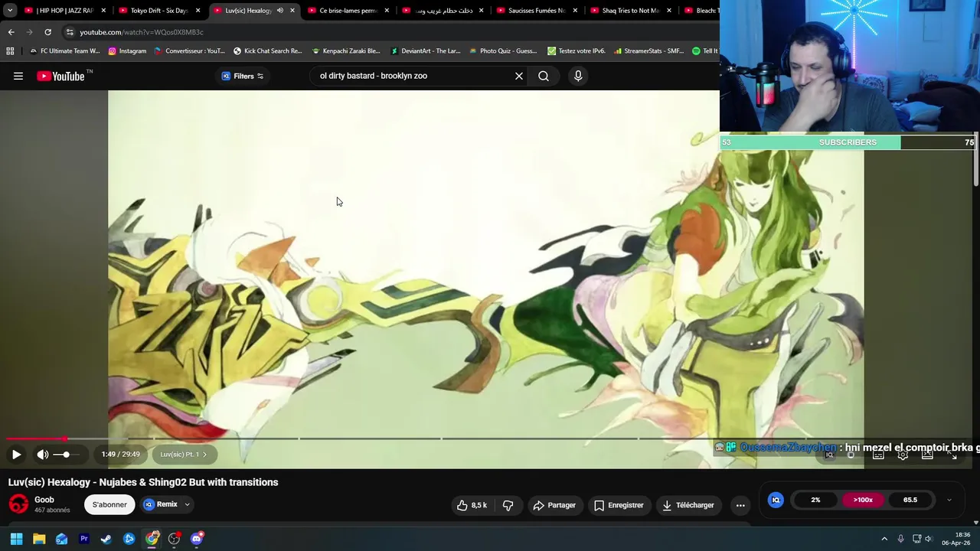Open Goob channel avatar
This screenshot has height=551, width=980.
[x=18, y=504]
